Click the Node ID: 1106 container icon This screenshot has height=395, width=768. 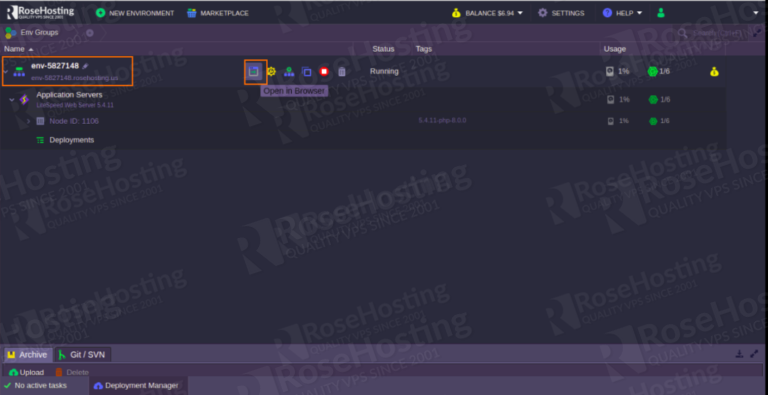click(x=40, y=121)
